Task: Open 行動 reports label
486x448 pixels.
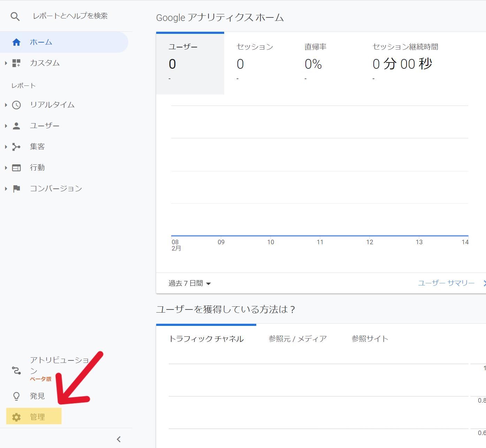Action: tap(37, 167)
